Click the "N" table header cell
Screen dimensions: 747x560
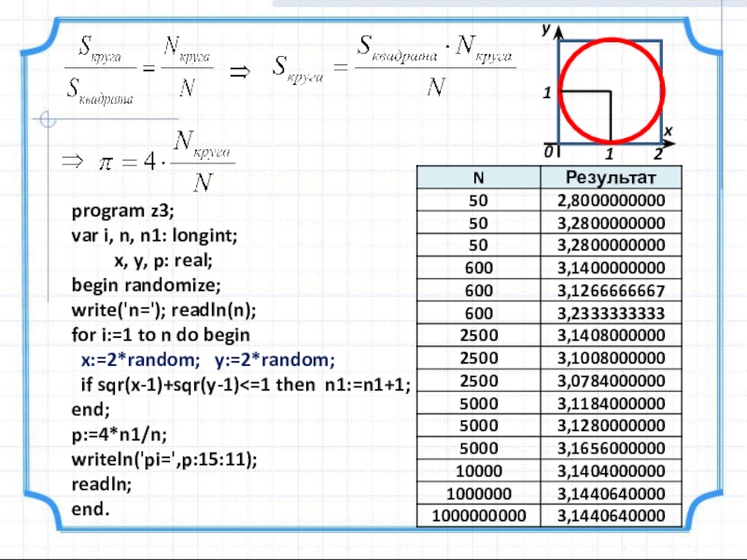(479, 177)
